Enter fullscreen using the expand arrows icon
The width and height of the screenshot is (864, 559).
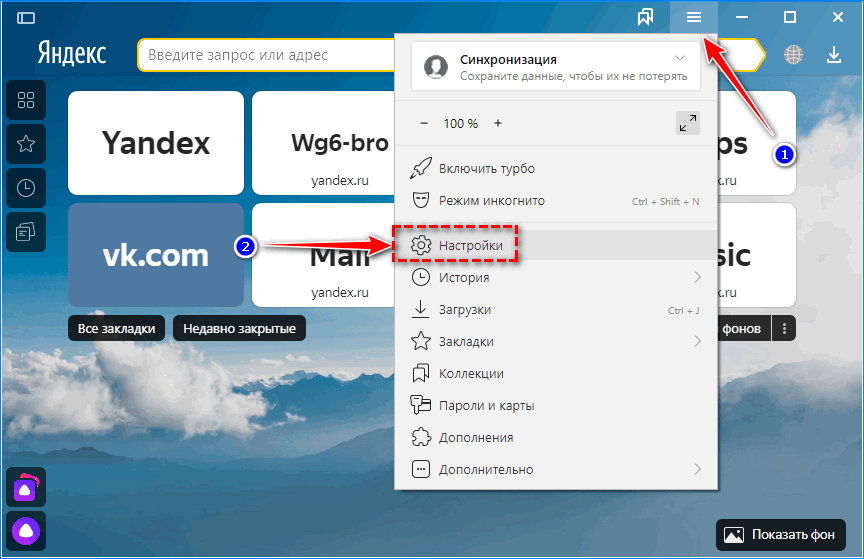[x=687, y=123]
